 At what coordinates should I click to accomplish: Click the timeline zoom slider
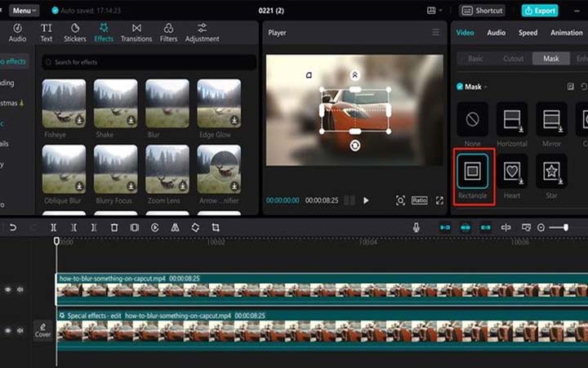[x=565, y=227]
